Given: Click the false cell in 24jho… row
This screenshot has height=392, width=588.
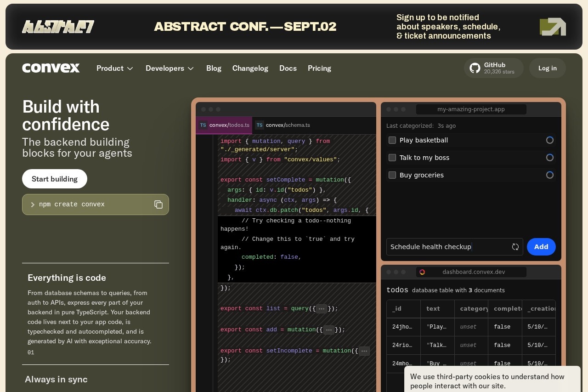Looking at the screenshot, I should (x=505, y=327).
